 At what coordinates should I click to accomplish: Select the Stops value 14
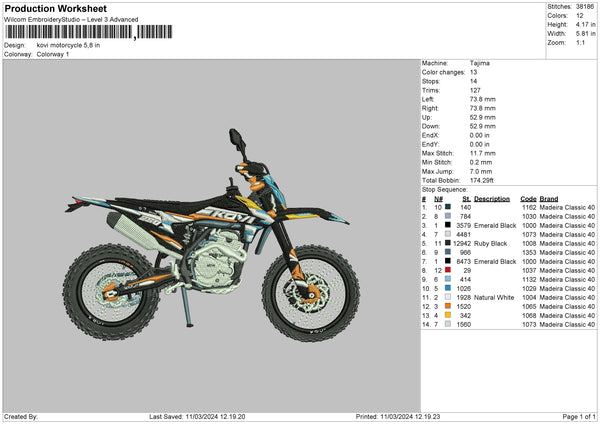(x=473, y=81)
